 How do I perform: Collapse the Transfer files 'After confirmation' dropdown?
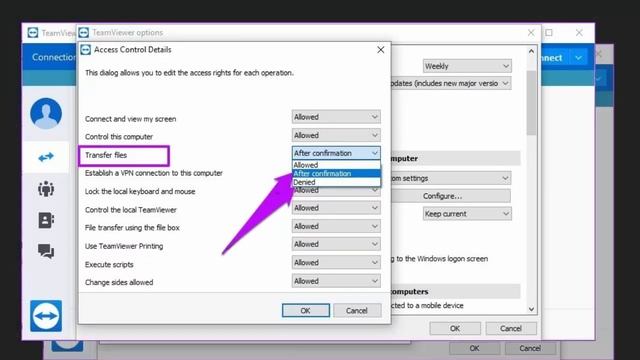[x=336, y=153]
